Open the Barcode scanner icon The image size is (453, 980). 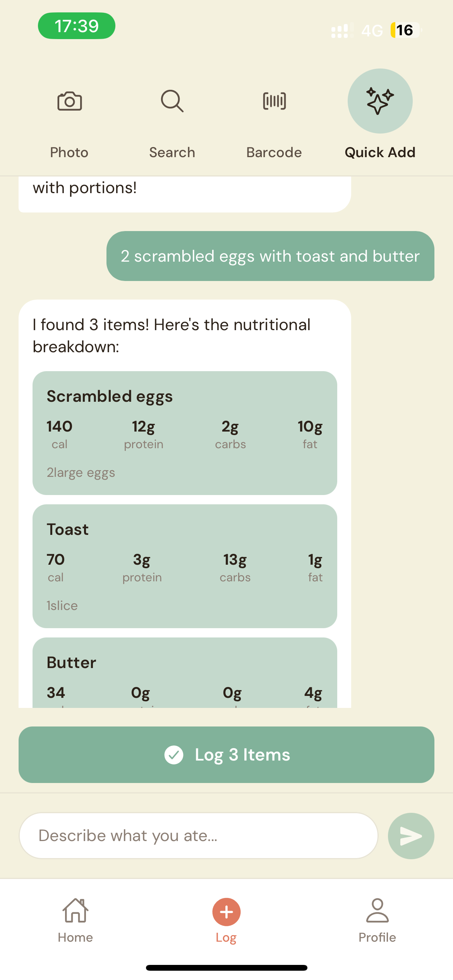coord(274,101)
